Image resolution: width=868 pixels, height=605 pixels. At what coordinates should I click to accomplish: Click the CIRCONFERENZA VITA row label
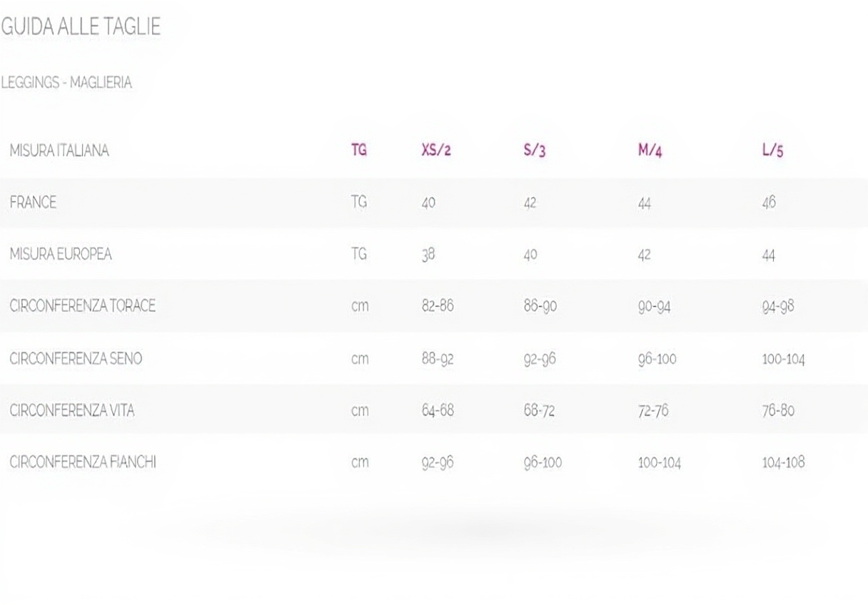click(x=72, y=411)
